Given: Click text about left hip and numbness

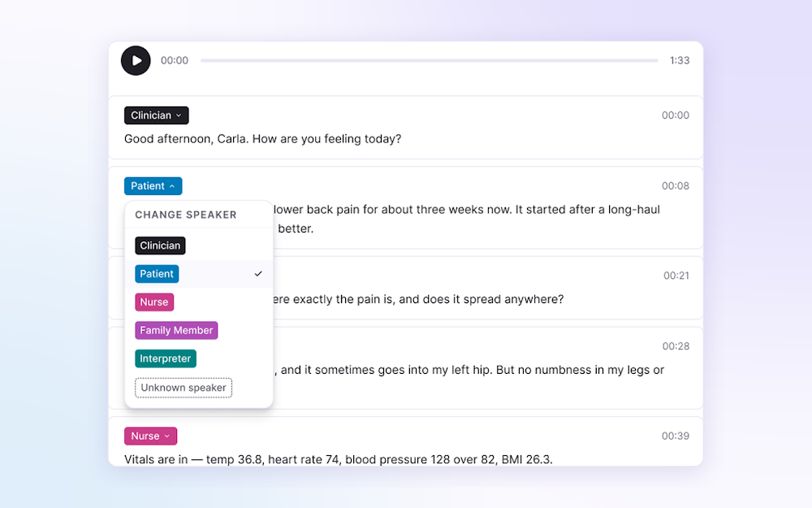Looking at the screenshot, I should click(469, 370).
